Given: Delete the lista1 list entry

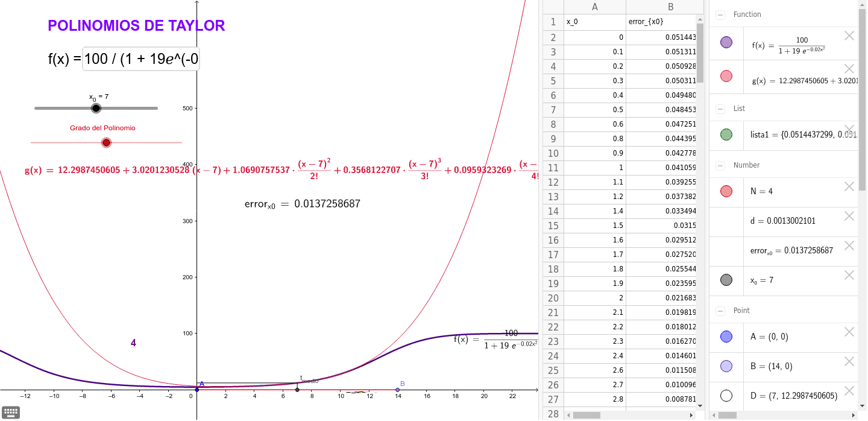Looking at the screenshot, I should coord(849,129).
